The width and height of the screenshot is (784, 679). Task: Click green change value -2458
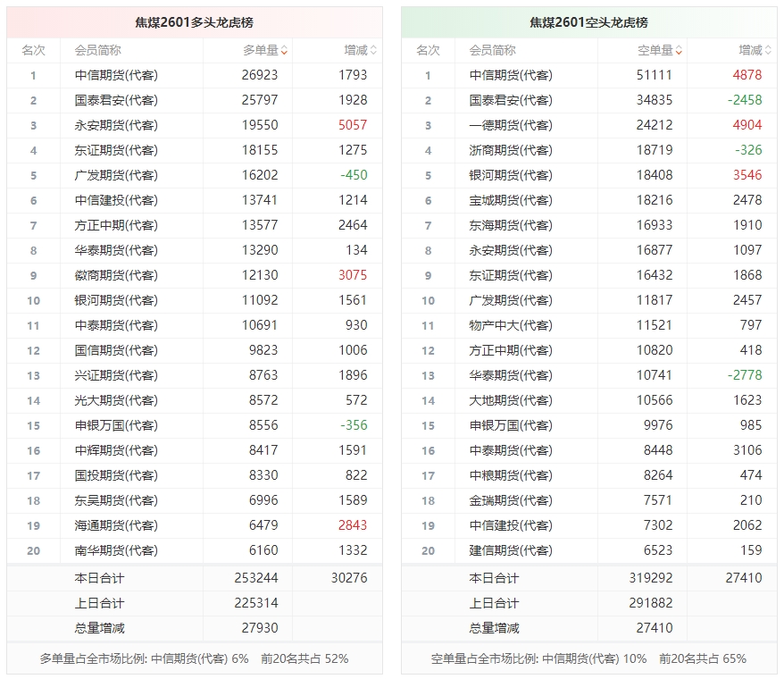pyautogui.click(x=745, y=100)
